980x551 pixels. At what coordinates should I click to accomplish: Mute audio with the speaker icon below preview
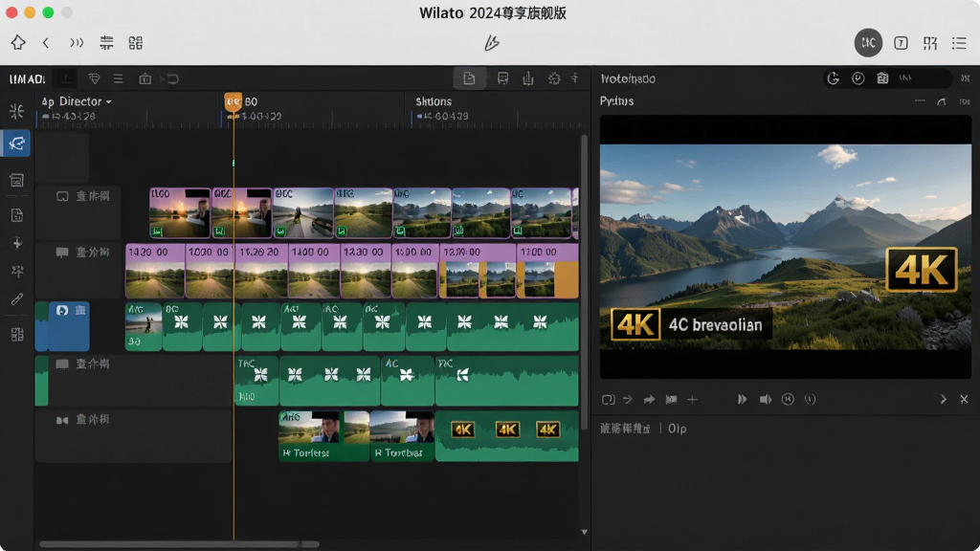[x=765, y=399]
